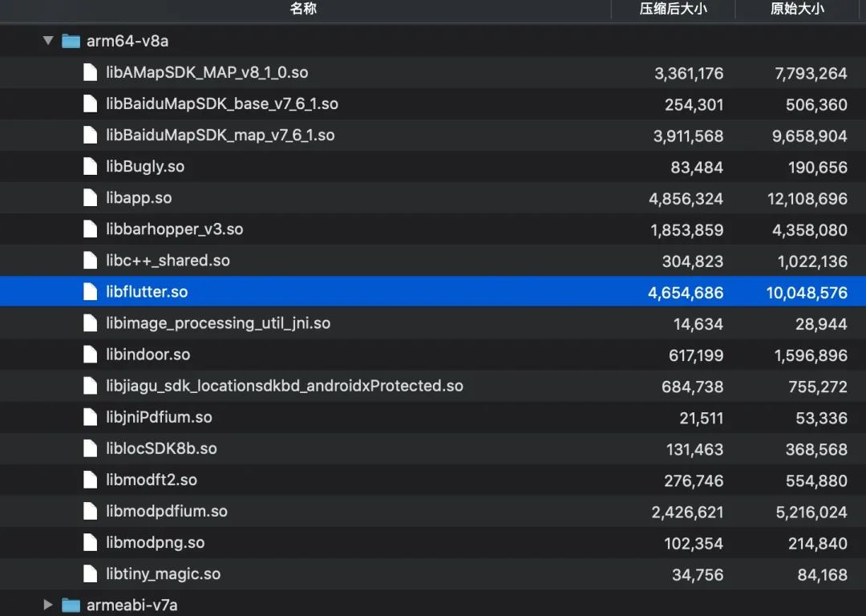Screen dimensions: 866x616
Task: Select highlighted file name libflutter.so
Action: (x=147, y=292)
